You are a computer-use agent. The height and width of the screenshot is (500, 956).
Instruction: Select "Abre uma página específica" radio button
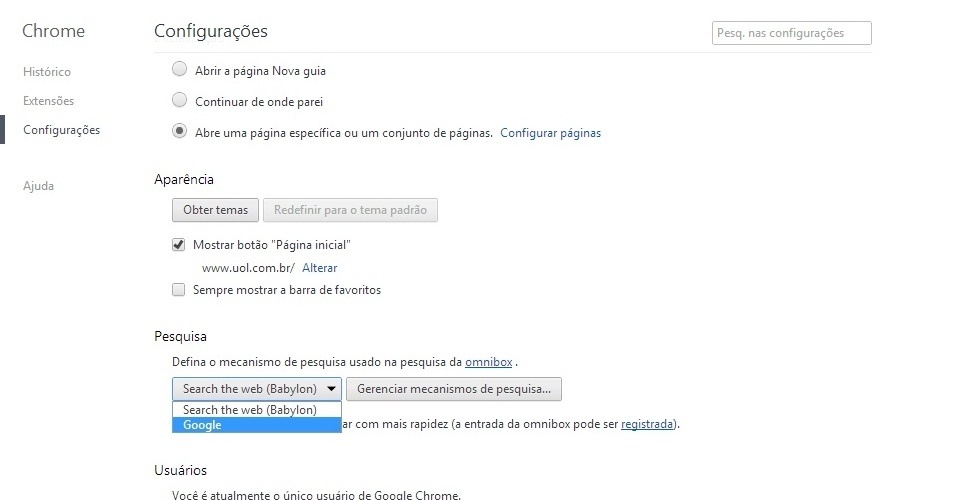click(x=179, y=131)
